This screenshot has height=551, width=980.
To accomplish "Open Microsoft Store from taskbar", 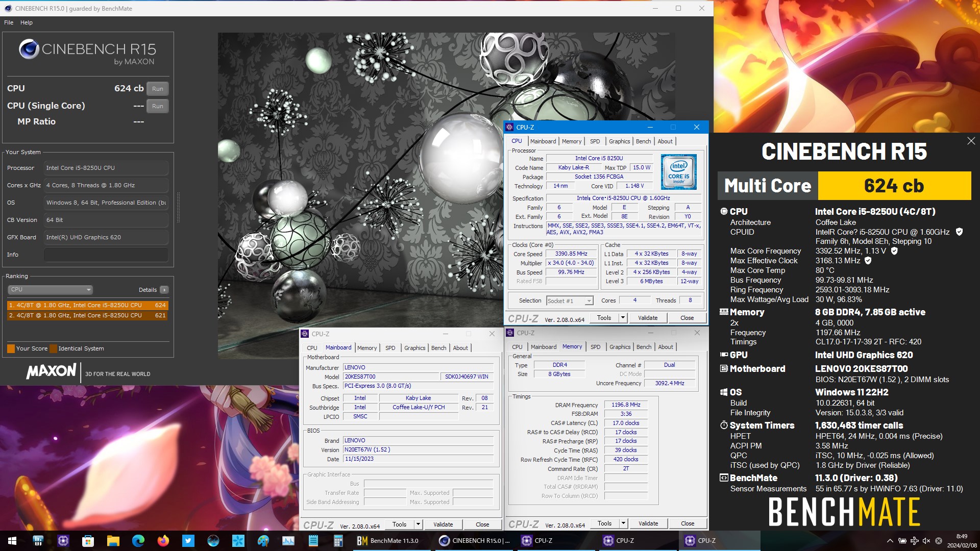I will tap(88, 541).
